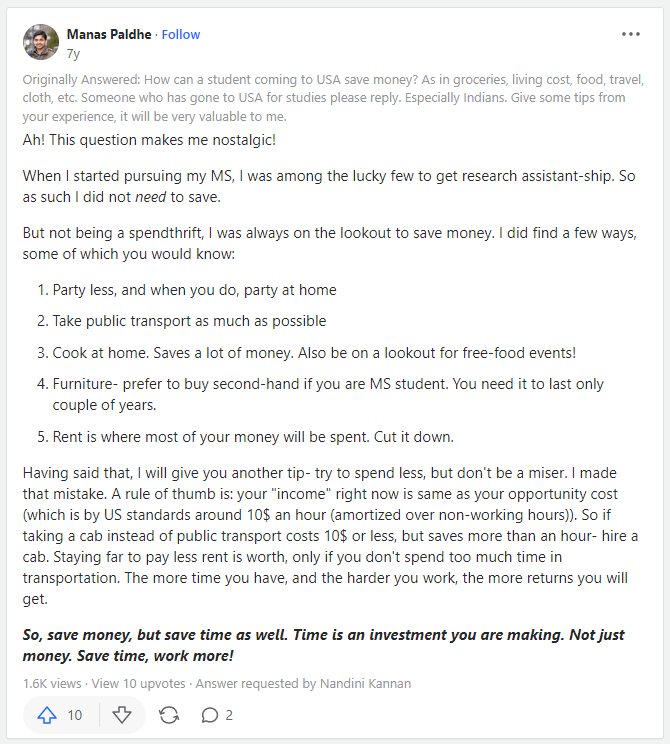Click the 1.6K views label
Viewport: 670px width, 744px height.
52,684
